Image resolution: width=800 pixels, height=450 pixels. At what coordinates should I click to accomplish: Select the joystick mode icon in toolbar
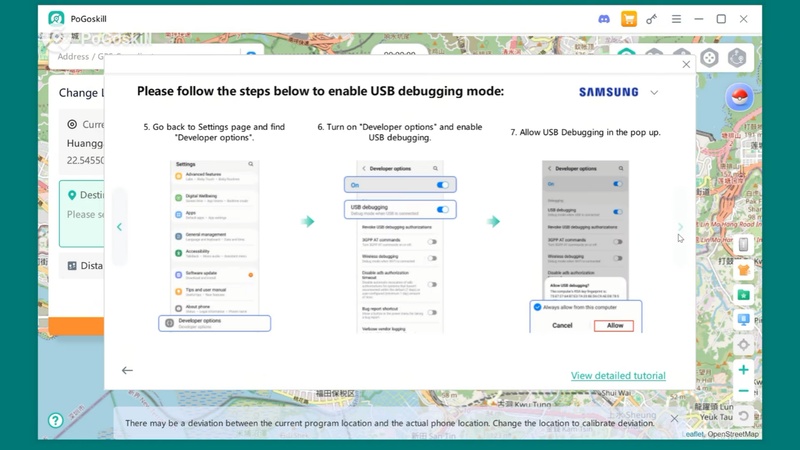tap(709, 58)
